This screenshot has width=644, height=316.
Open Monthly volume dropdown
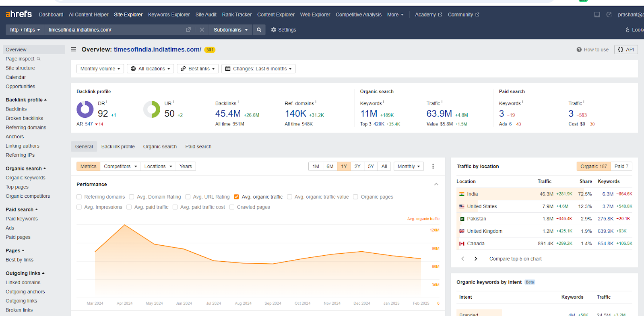[100, 69]
